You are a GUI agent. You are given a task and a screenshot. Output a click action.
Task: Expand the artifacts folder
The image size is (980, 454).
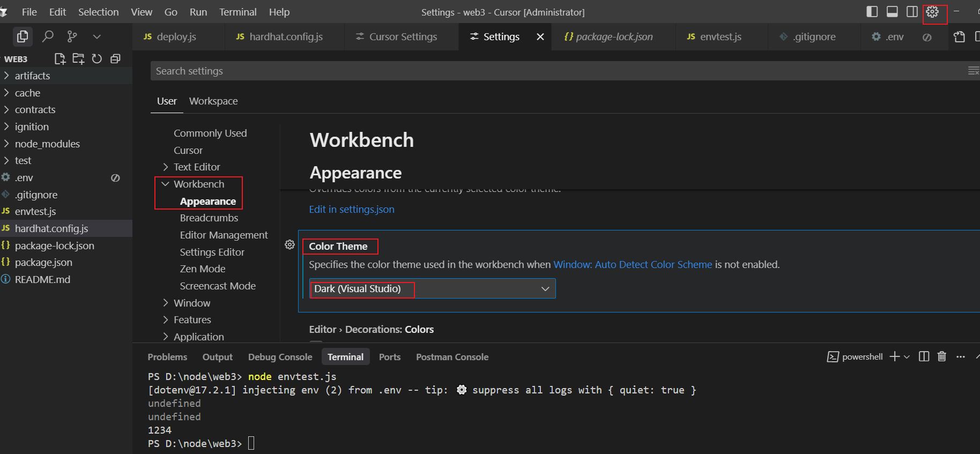tap(32, 76)
